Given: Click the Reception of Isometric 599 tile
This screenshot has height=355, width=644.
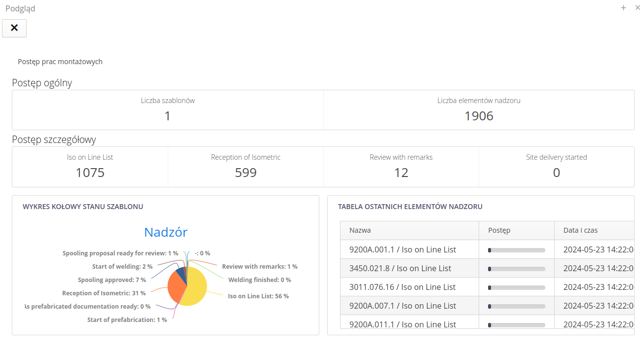Looking at the screenshot, I should pyautogui.click(x=245, y=167).
